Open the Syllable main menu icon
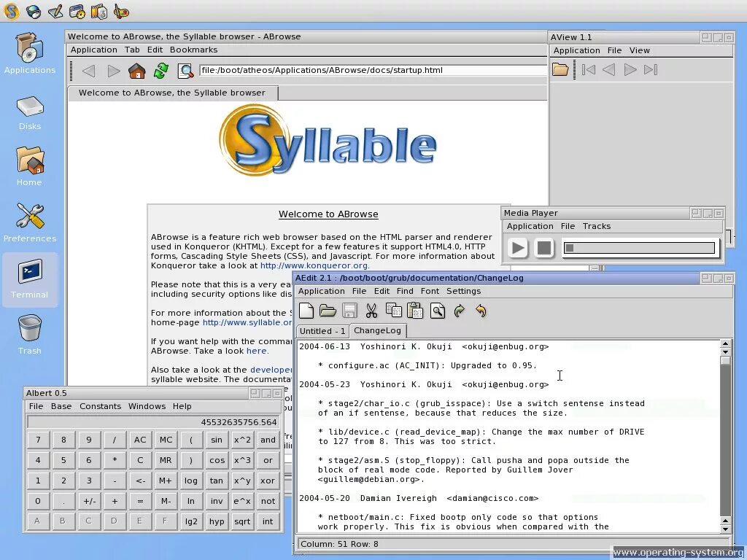747x560 pixels. pyautogui.click(x=11, y=10)
